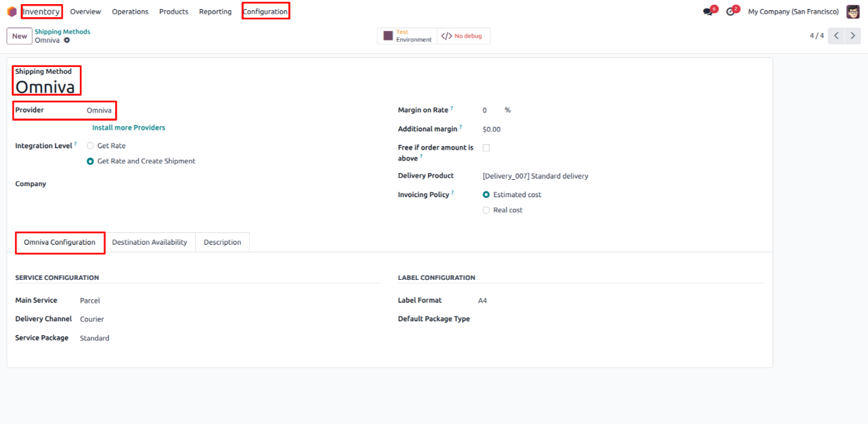This screenshot has width=868, height=424.
Task: Click the purple Test Environment color square
Action: pos(388,36)
